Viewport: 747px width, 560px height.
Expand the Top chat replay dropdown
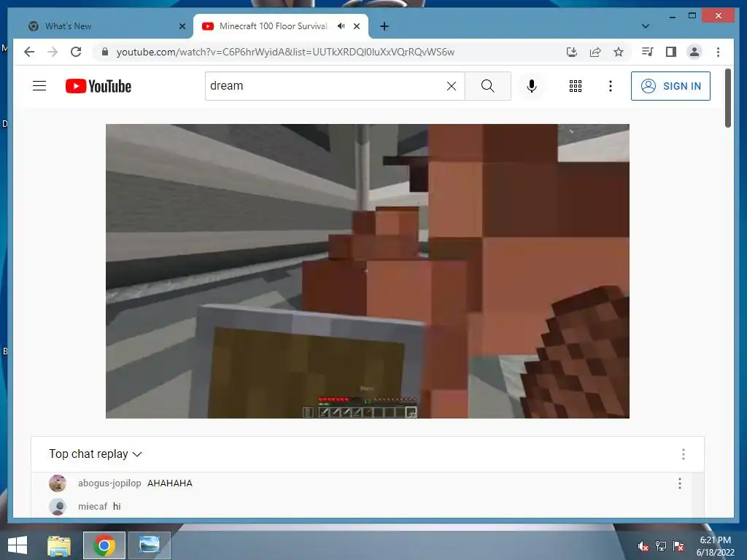pos(96,454)
